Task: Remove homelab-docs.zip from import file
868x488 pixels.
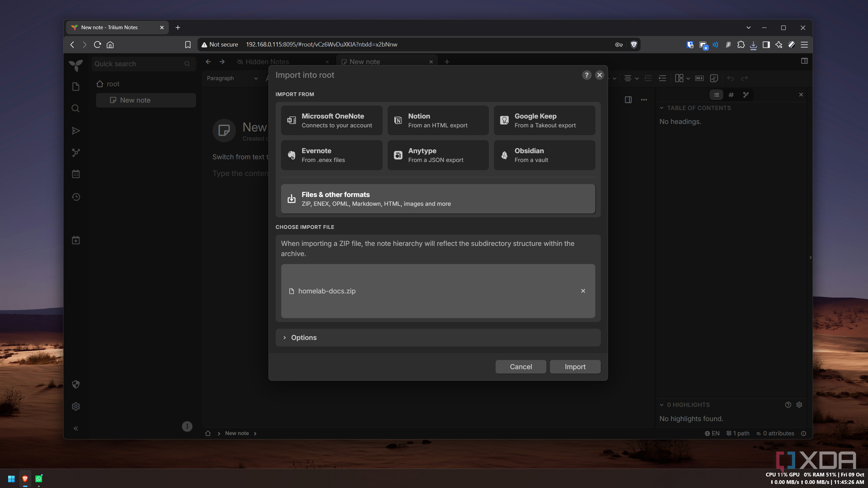Action: tap(583, 291)
